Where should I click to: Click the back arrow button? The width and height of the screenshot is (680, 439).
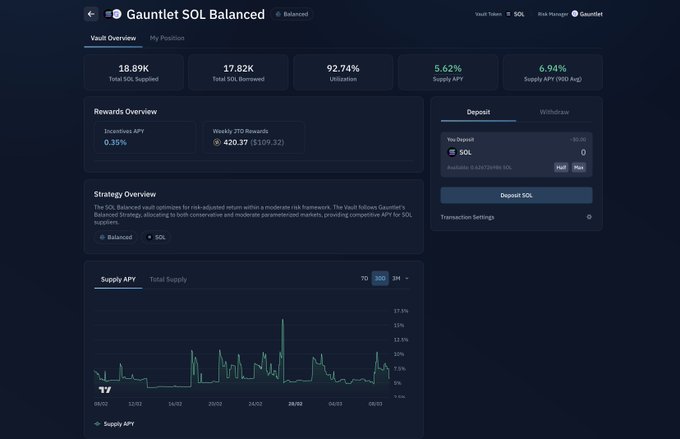91,14
